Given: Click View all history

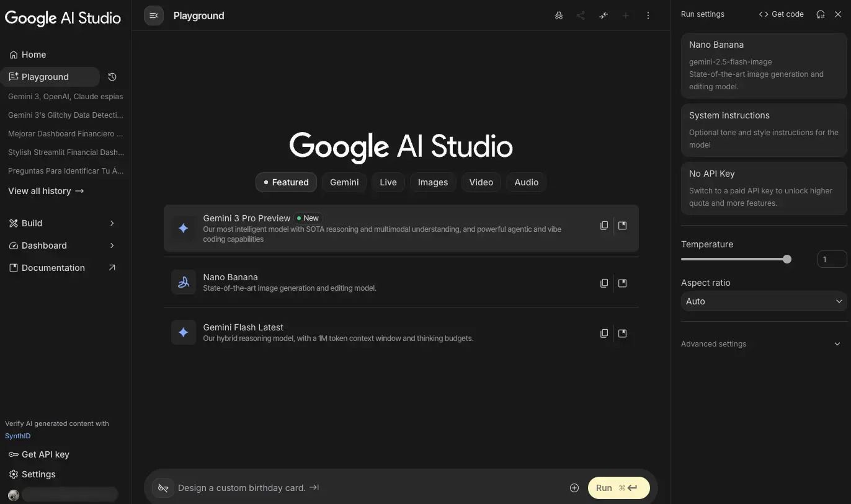Looking at the screenshot, I should [x=46, y=191].
